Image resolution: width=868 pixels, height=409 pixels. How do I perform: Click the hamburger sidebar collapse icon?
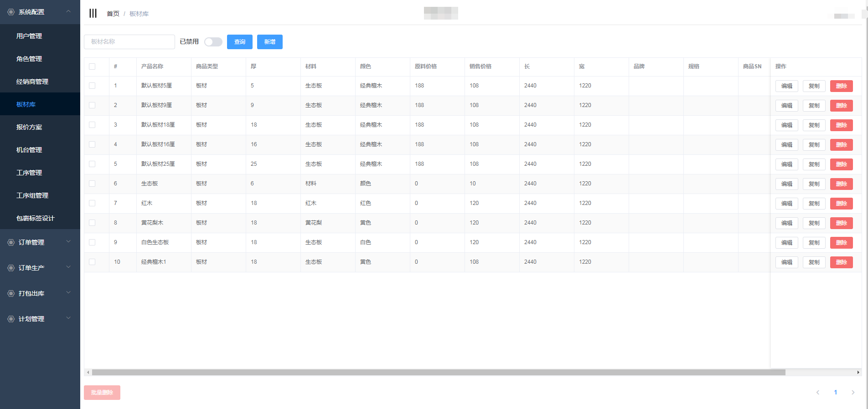tap(93, 13)
